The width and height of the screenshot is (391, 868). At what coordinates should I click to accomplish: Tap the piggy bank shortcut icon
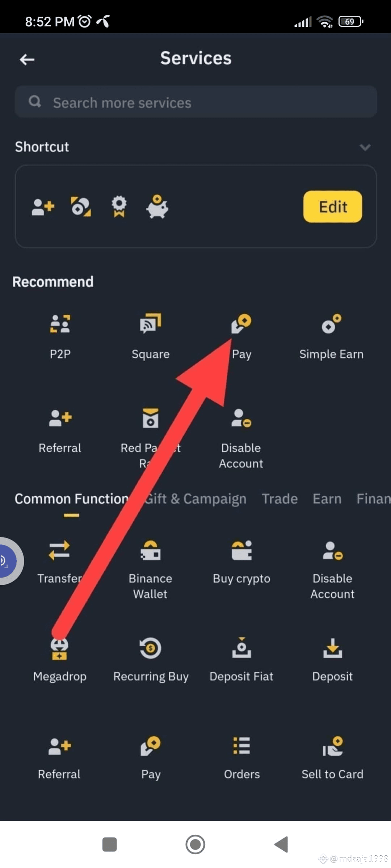tap(157, 207)
